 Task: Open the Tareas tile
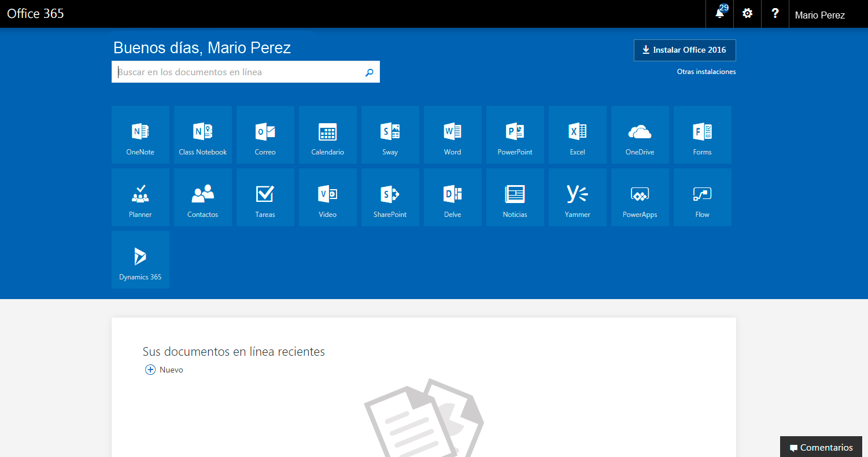point(265,197)
